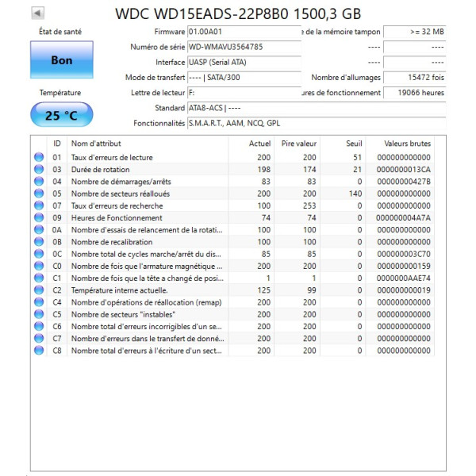Viewport: 476px width, 476px height.
Task: Click the Actuel column header
Action: click(251, 144)
